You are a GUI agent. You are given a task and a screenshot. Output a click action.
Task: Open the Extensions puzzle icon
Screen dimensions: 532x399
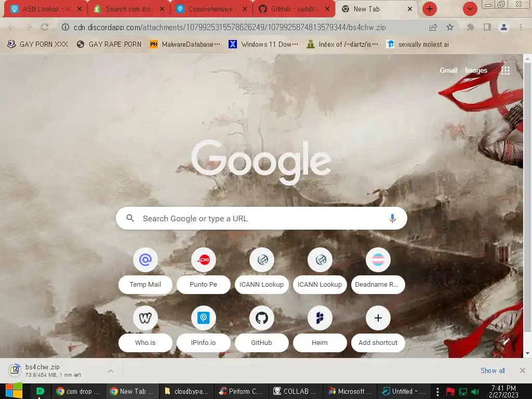pos(470,27)
